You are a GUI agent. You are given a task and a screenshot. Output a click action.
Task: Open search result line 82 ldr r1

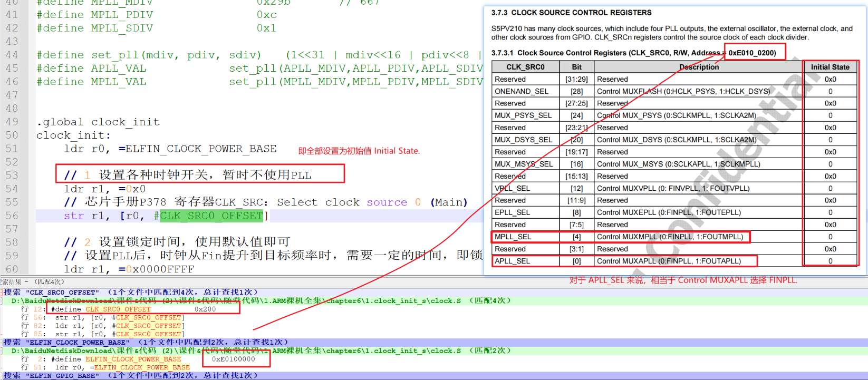click(x=103, y=326)
